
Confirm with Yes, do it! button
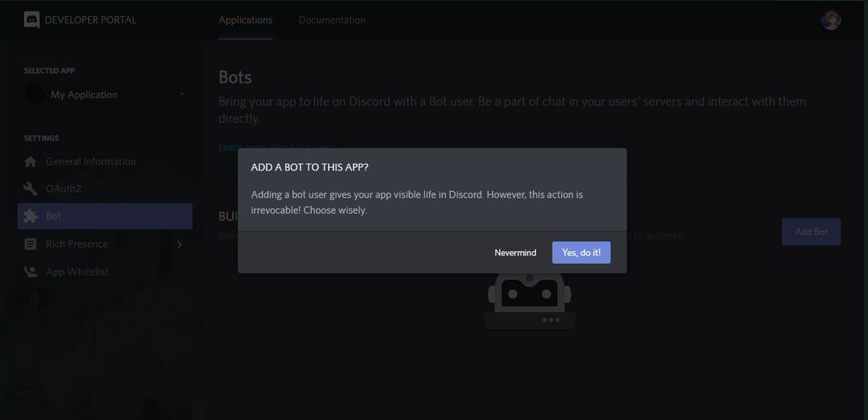click(581, 253)
